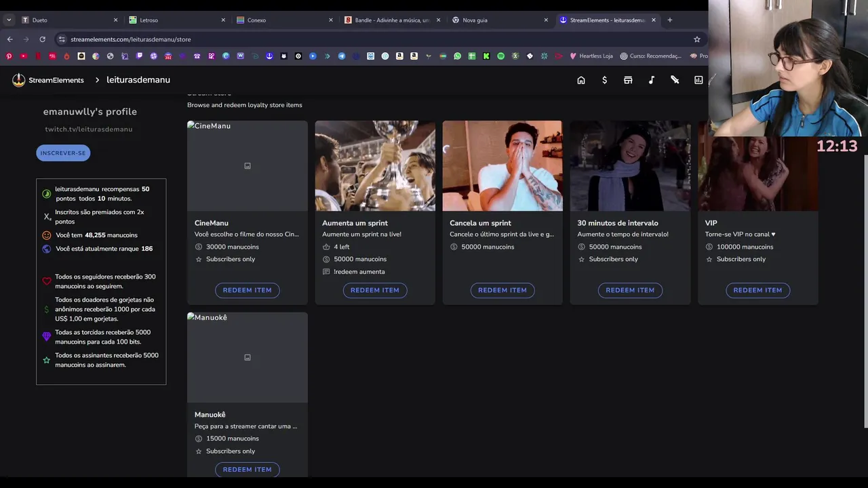Expand the tab search dropdown arrow

coord(9,20)
